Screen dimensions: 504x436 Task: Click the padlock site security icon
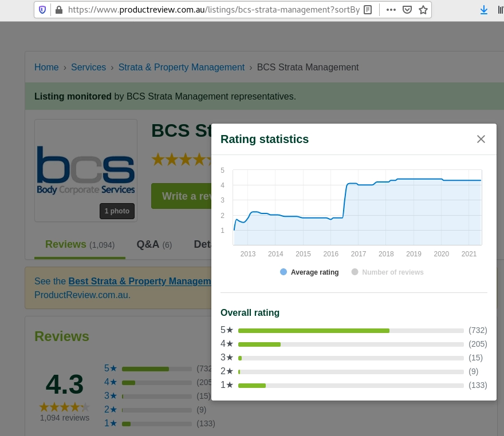pos(59,10)
